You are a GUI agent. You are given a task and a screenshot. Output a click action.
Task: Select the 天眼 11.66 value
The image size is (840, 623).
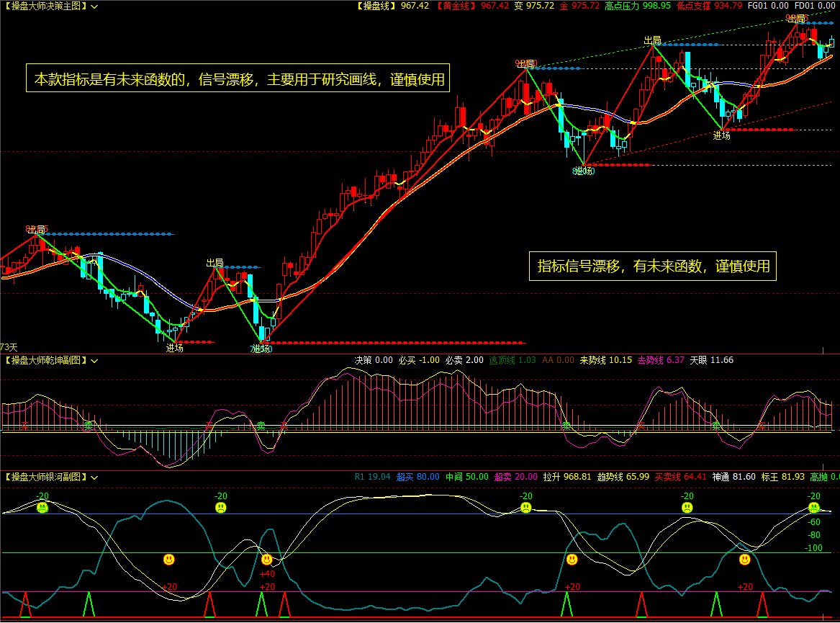711,360
